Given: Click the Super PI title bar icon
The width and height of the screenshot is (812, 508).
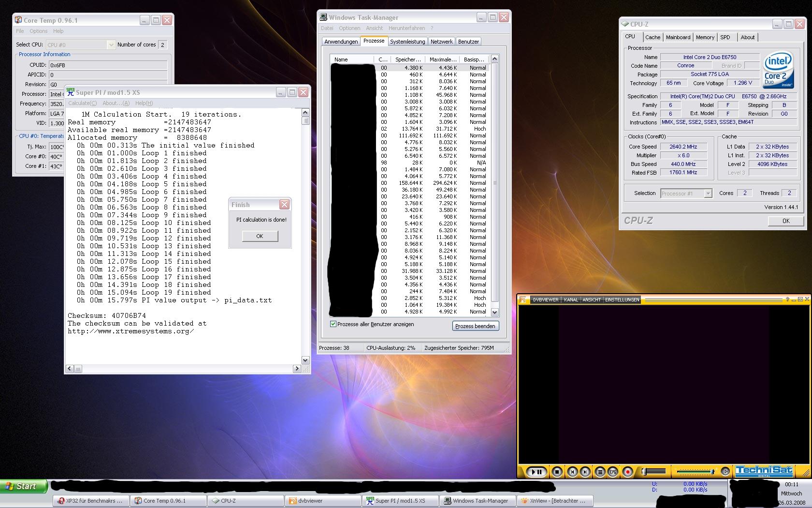Looking at the screenshot, I should pos(71,92).
